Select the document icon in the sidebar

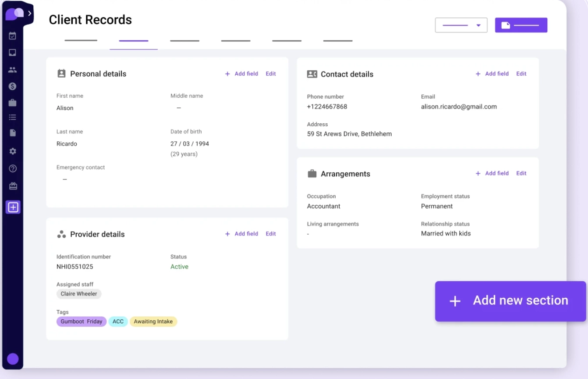(x=12, y=132)
